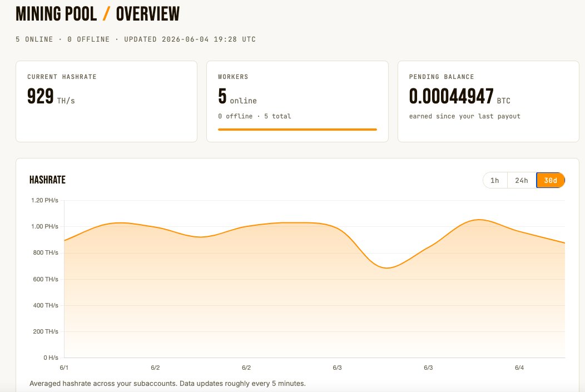Click the '0 offline · 5 total' text

pyautogui.click(x=255, y=116)
